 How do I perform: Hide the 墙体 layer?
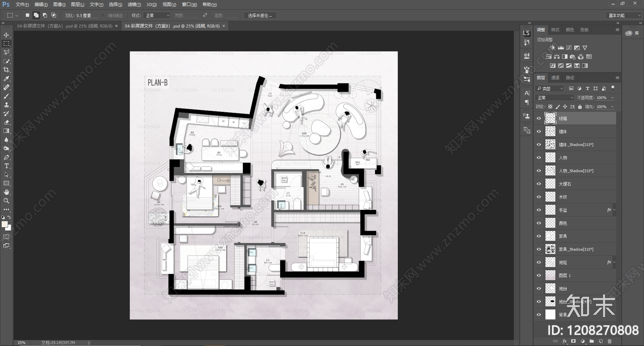tap(539, 131)
